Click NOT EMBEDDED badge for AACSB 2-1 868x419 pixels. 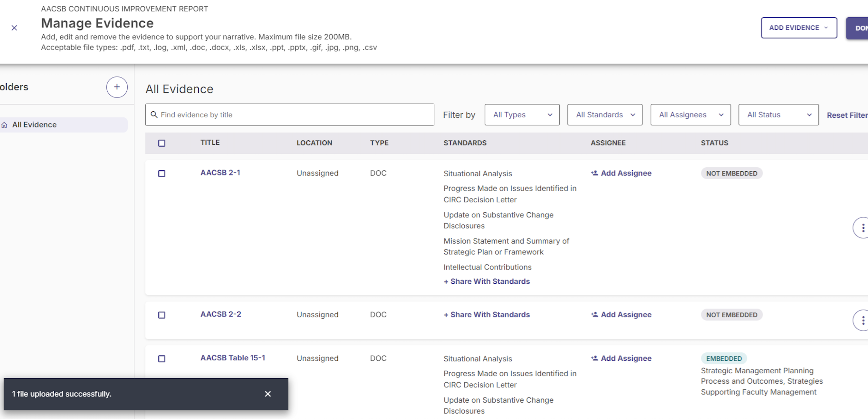732,173
